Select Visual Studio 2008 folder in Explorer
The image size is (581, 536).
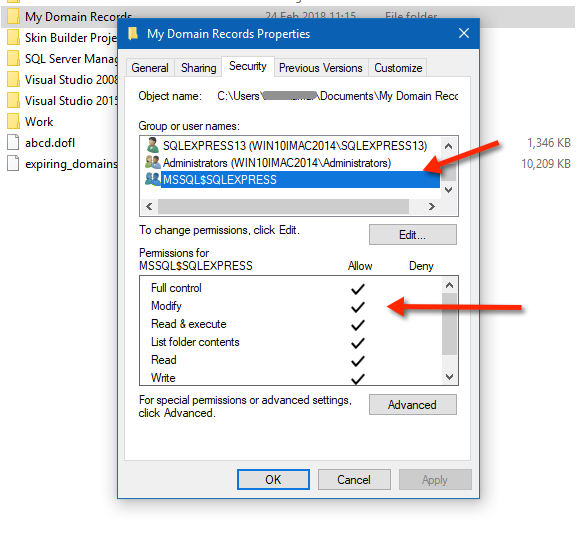pyautogui.click(x=70, y=80)
